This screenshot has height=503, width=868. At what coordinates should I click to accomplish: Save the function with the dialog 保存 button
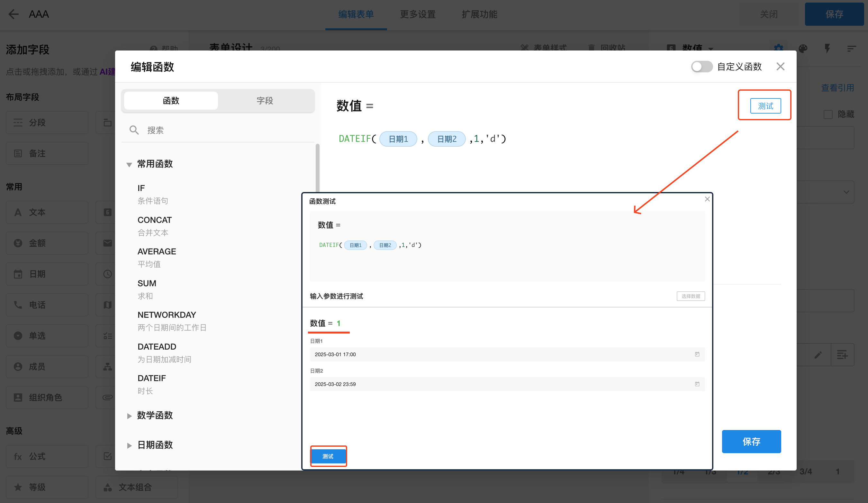coord(751,441)
